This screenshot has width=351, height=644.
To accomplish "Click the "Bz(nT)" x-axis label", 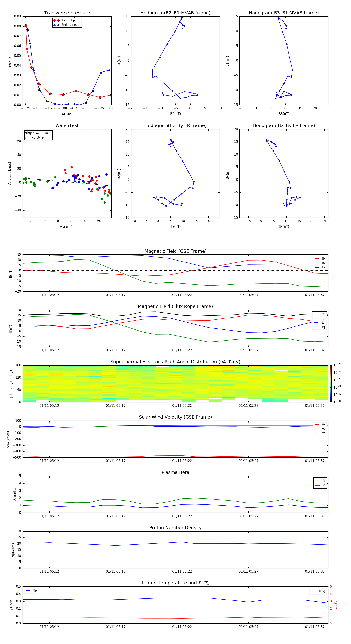I will (175, 227).
